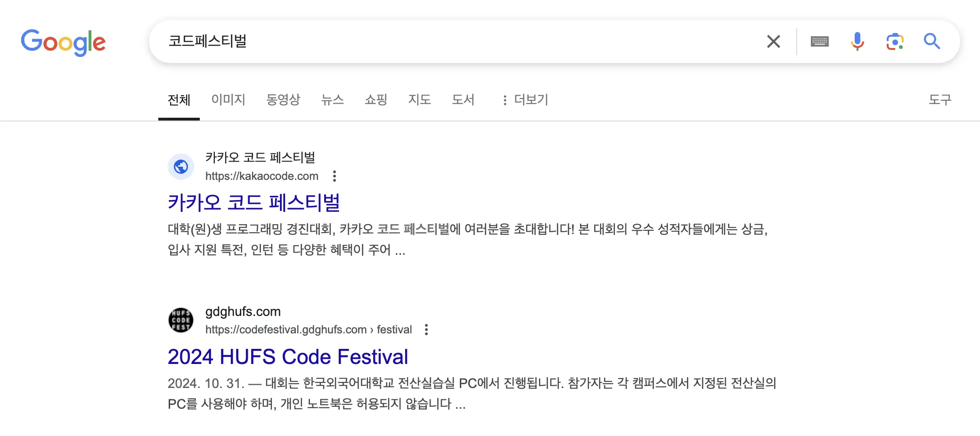Click the https://kakaocode.com URL text
This screenshot has height=436, width=980.
(261, 176)
